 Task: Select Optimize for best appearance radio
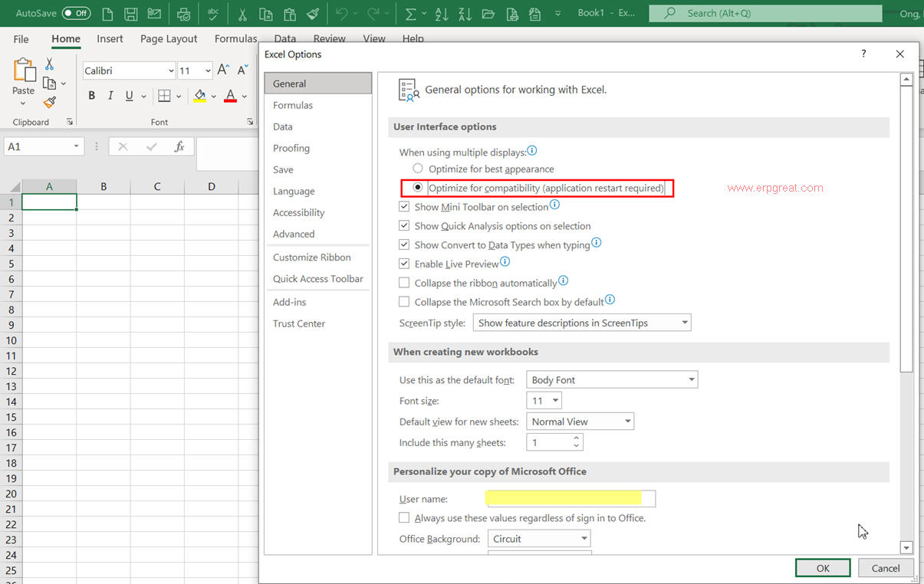coord(418,169)
